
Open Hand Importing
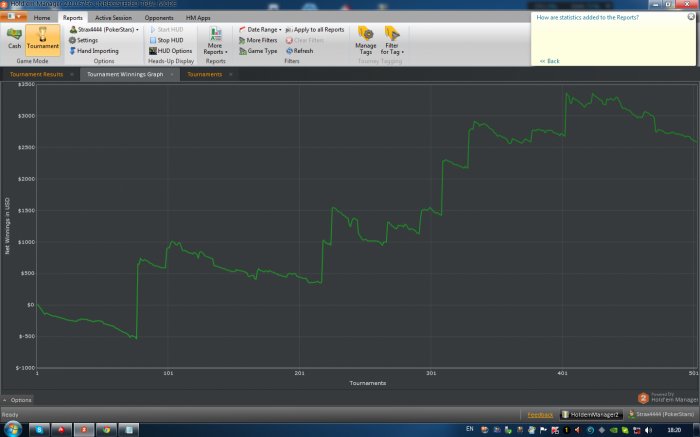pos(97,50)
